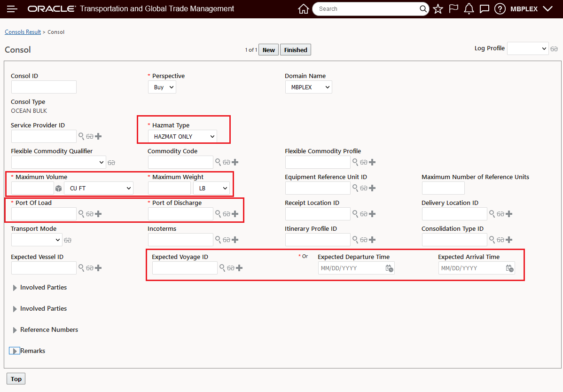The width and height of the screenshot is (563, 392).
Task: View Log Profile details glasses icon
Action: click(x=554, y=49)
